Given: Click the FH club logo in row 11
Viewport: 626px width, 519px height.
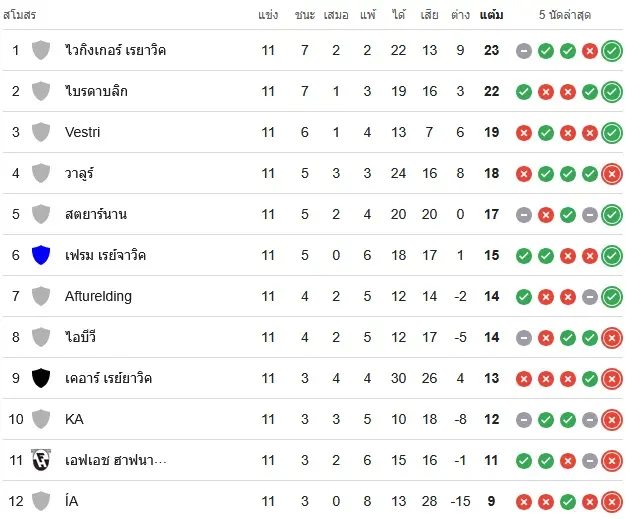Looking at the screenshot, I should click(41, 460).
